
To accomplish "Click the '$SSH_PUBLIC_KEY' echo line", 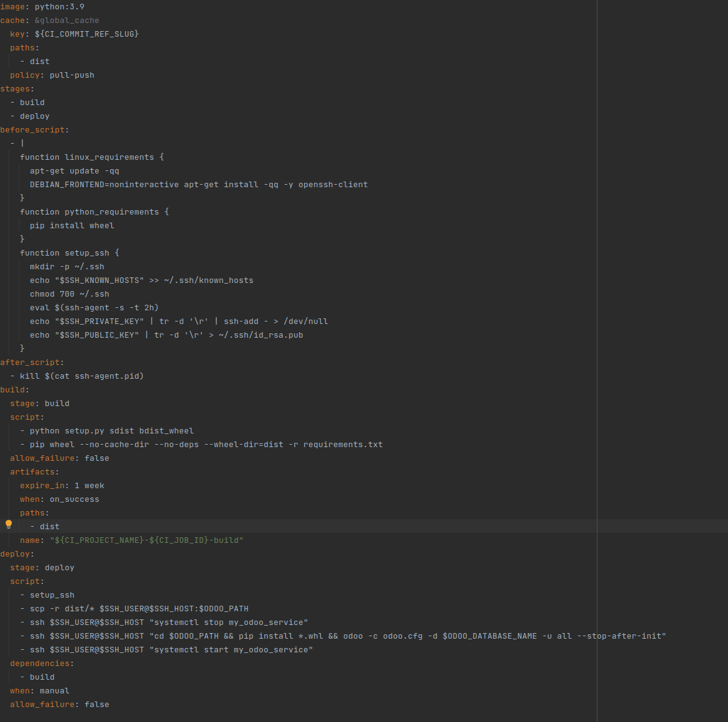I will click(166, 335).
